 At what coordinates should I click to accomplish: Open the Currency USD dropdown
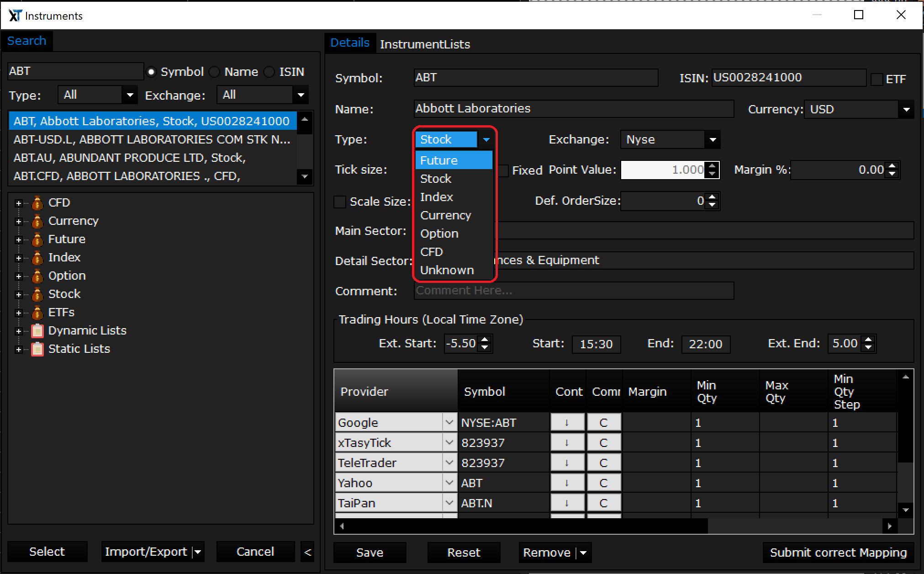point(906,110)
